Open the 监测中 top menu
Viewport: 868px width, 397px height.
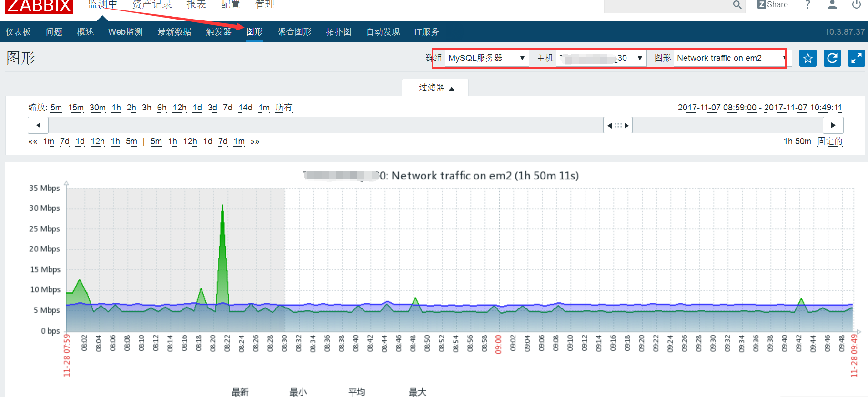point(102,4)
